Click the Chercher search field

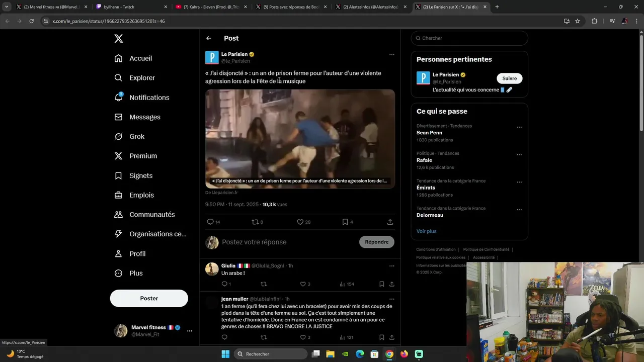[x=469, y=38]
